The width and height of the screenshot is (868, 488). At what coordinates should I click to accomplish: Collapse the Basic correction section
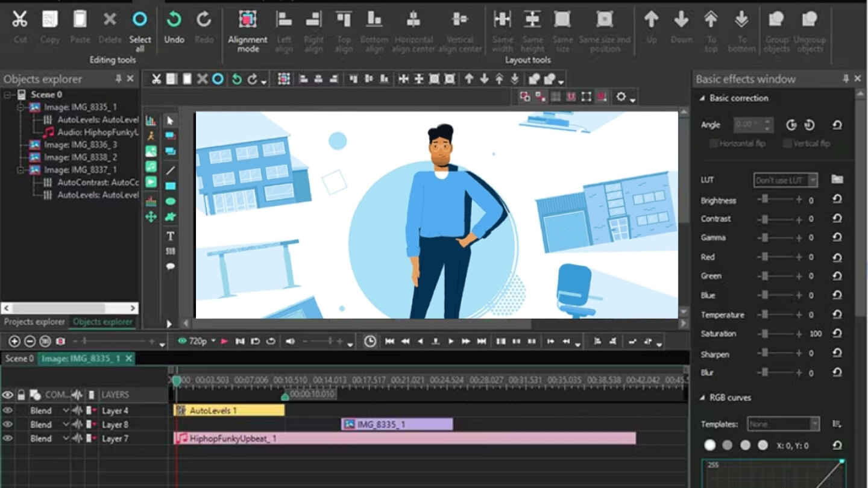tap(702, 98)
